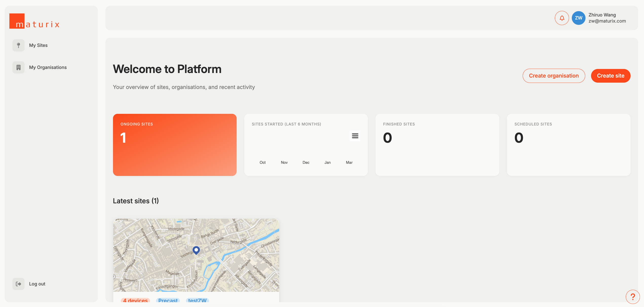The image size is (644, 307).
Task: Click the testZW tag
Action: point(197,300)
